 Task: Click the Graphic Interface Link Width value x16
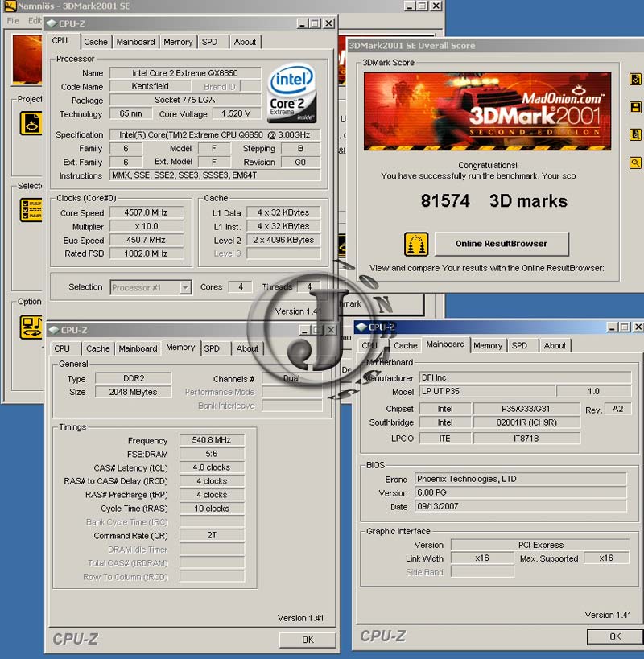(x=482, y=558)
